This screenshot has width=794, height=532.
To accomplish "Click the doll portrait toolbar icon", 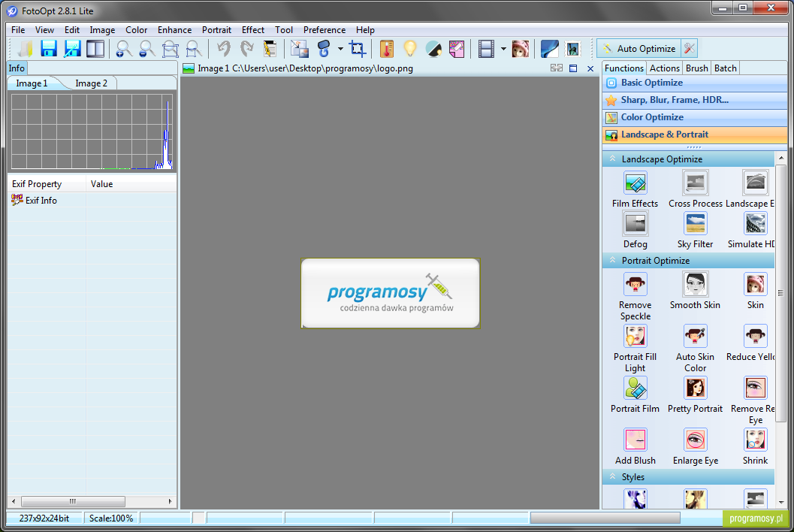I will (x=521, y=49).
